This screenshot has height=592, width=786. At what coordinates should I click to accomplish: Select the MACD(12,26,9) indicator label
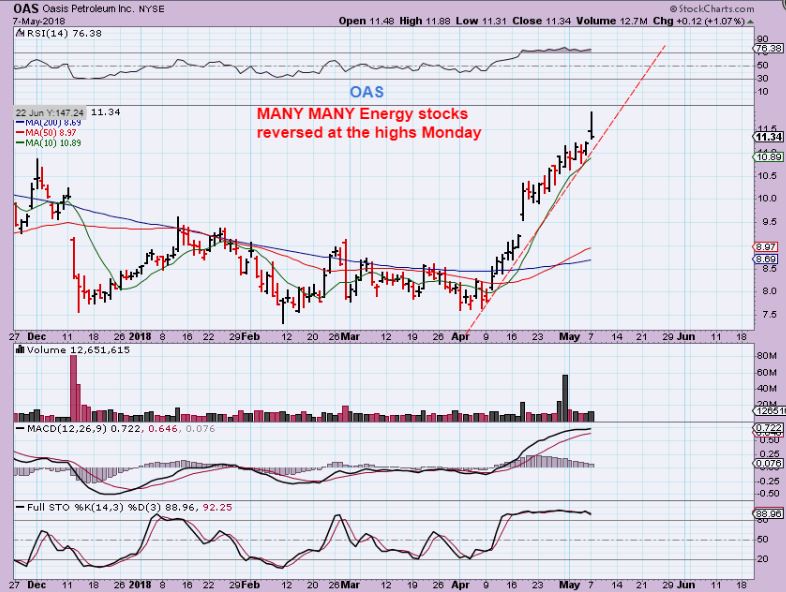pyautogui.click(x=67, y=429)
